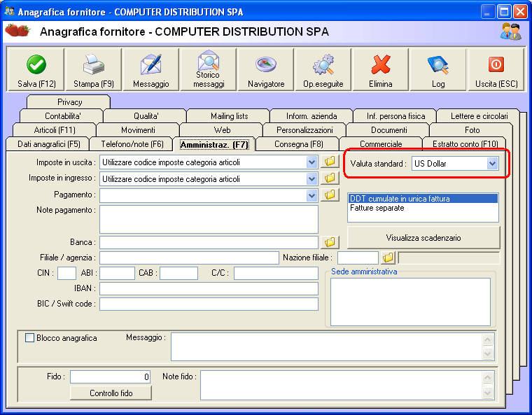Click the Stampa (F9) printer button
Image resolution: width=532 pixels, height=415 pixels.
(94, 69)
